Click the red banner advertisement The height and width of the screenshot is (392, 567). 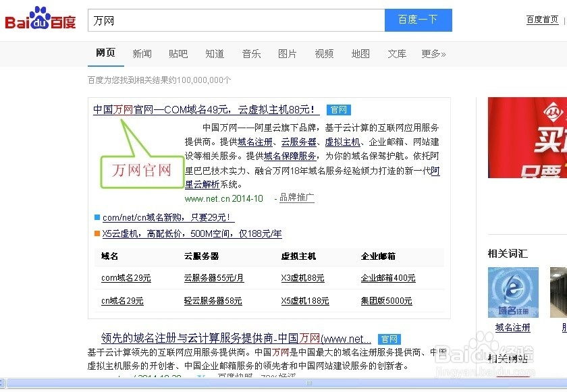click(527, 137)
